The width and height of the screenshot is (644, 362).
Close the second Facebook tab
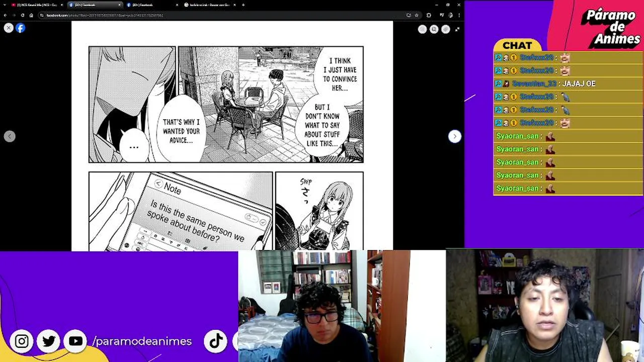pos(177,5)
